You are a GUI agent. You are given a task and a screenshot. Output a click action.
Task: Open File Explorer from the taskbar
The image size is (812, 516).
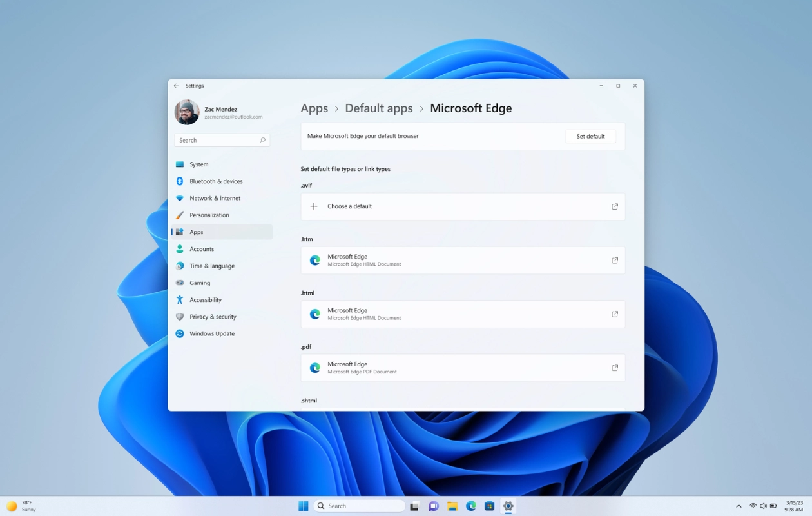coord(452,506)
